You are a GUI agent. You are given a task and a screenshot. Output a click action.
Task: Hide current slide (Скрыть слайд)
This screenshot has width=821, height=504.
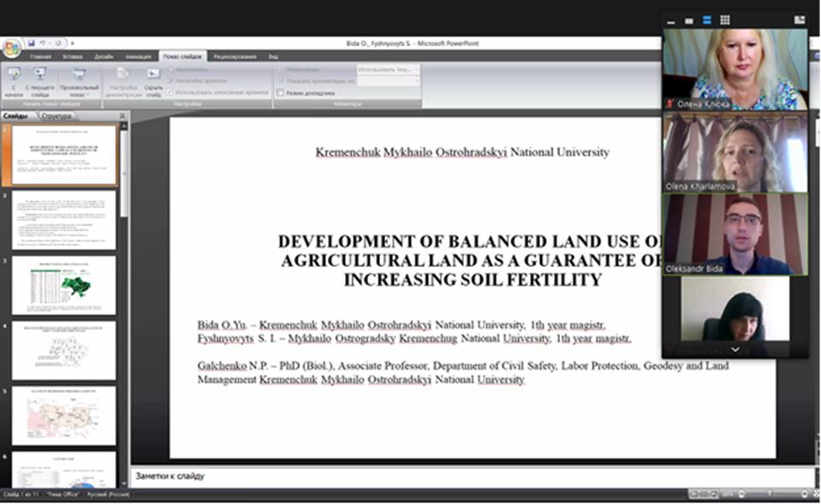tap(153, 82)
